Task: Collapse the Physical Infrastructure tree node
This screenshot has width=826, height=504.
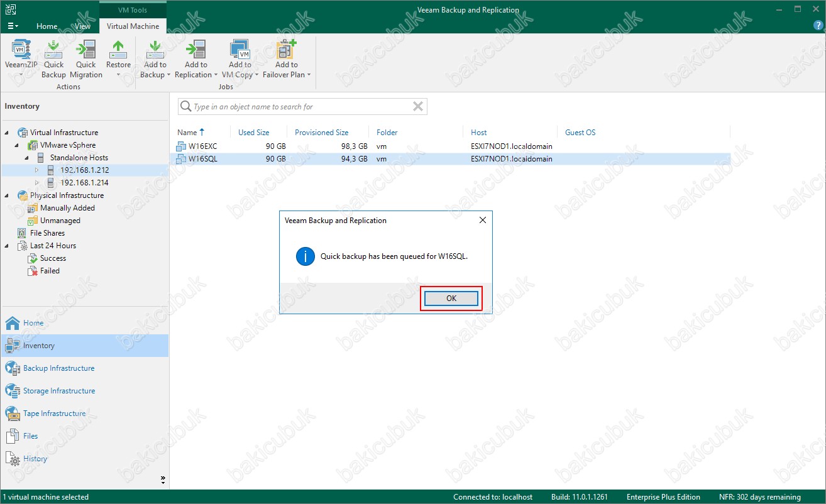Action: [7, 195]
